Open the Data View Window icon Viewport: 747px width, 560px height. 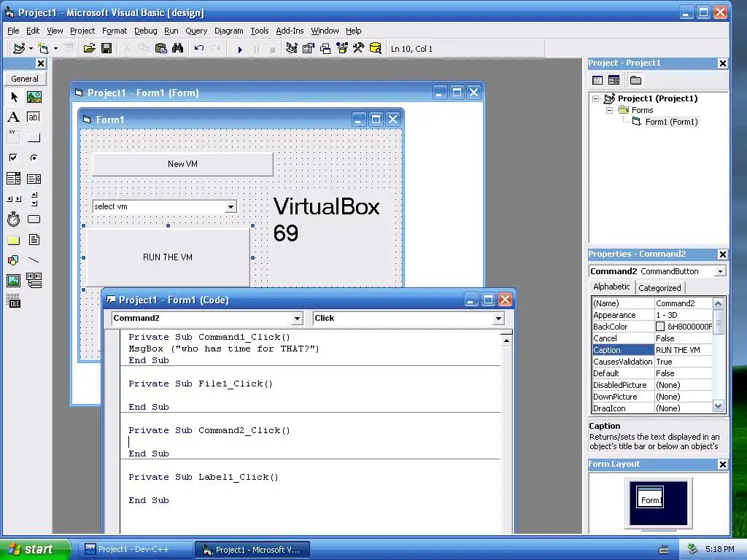376,48
